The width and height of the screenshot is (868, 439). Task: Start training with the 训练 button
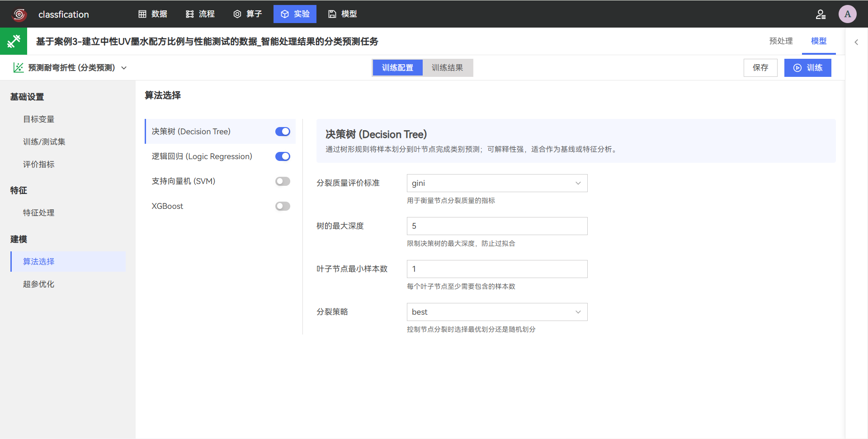pyautogui.click(x=807, y=68)
